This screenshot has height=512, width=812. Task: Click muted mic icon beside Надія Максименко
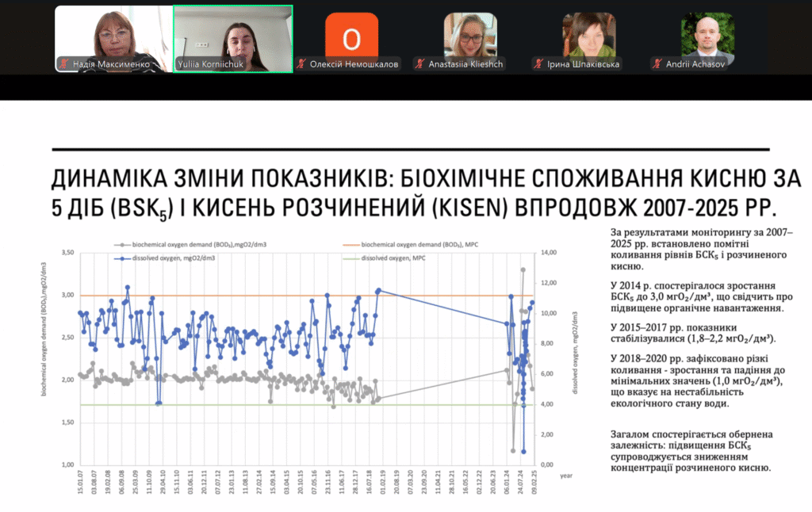coord(65,63)
